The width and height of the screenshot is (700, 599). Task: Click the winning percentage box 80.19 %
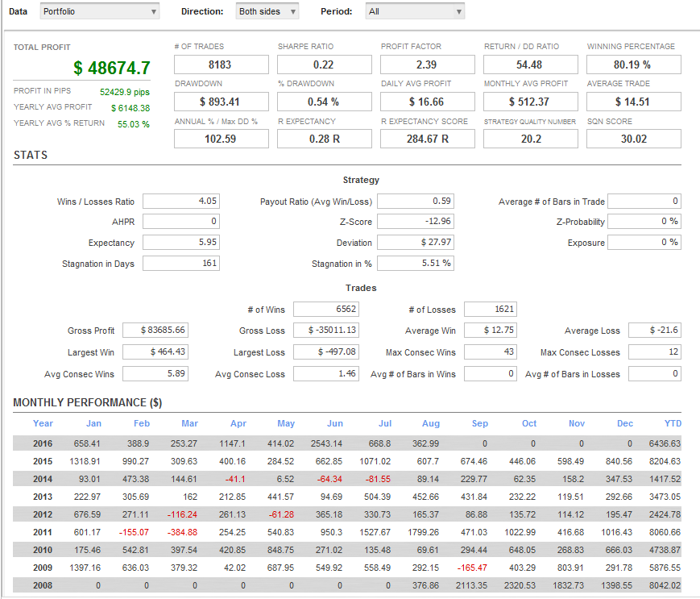(x=634, y=64)
